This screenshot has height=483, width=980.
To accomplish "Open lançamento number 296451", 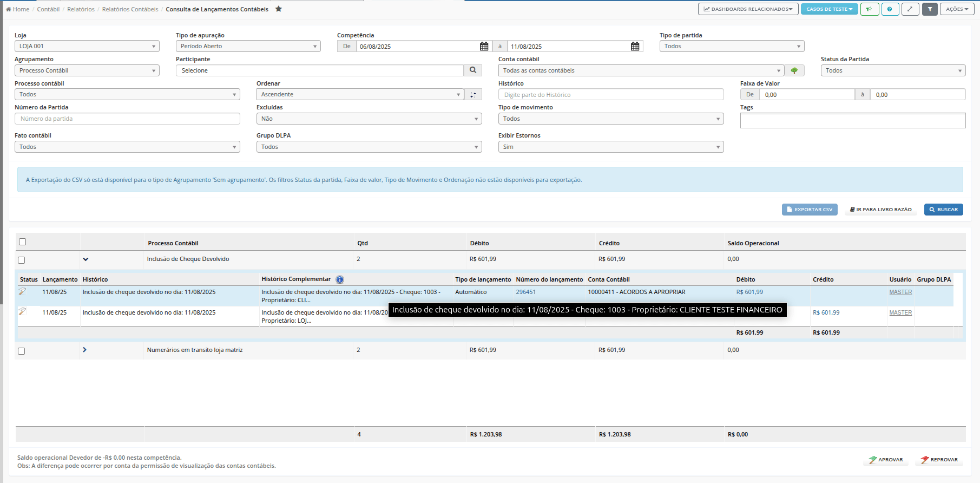I will [525, 292].
